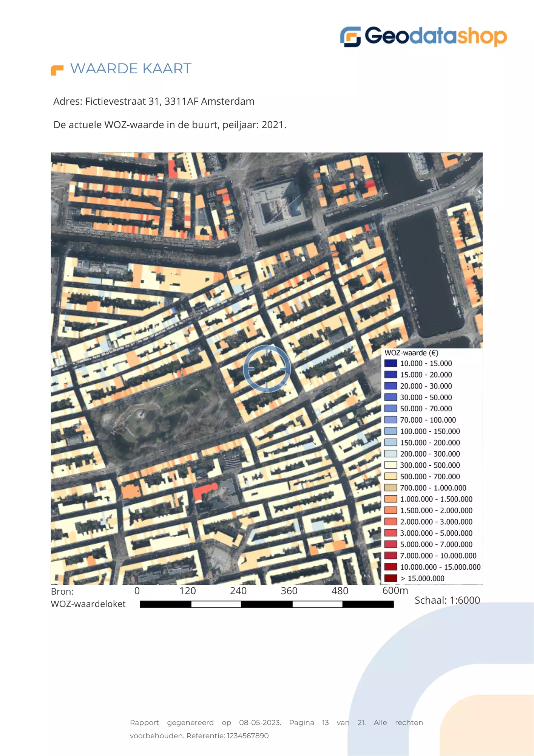Select the 150.000 - 200.000 legend swatch

point(390,443)
